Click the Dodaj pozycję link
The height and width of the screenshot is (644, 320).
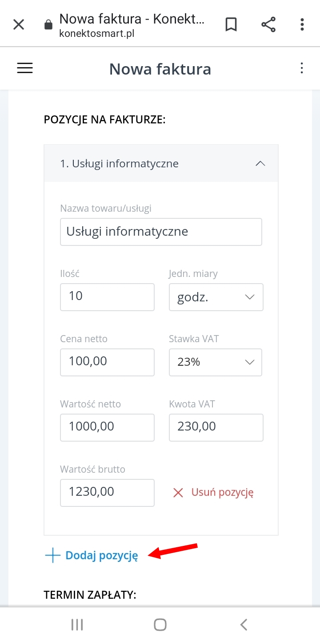(102, 556)
